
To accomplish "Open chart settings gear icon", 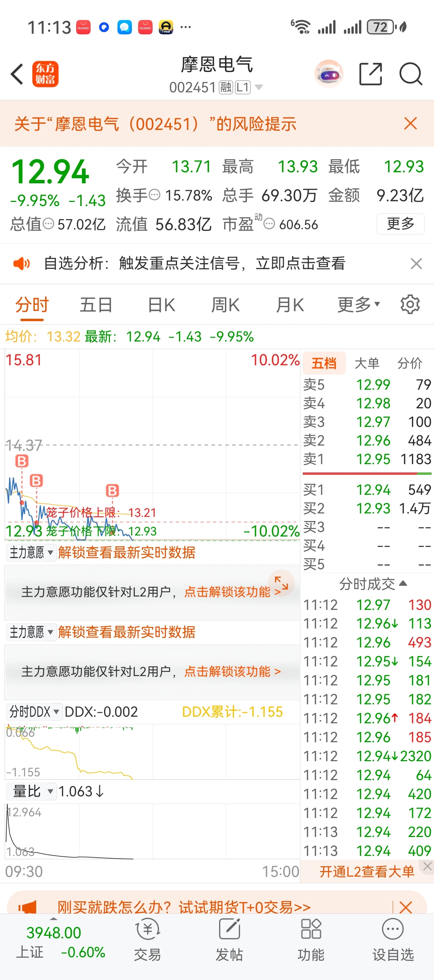I will coord(410,304).
